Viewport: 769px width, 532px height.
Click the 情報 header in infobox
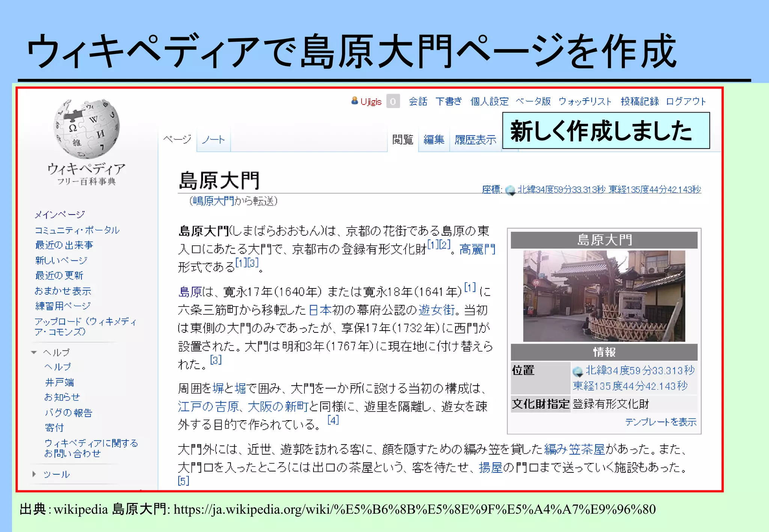604,352
